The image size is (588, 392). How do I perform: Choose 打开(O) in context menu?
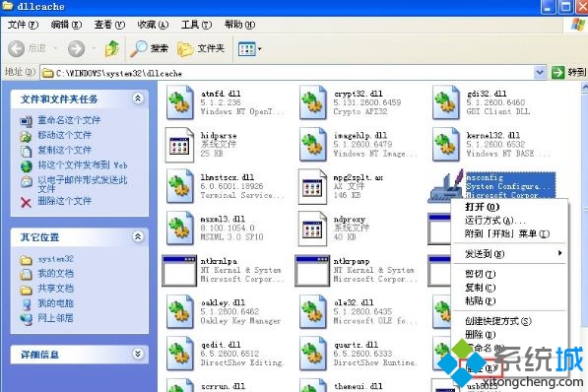click(509, 207)
